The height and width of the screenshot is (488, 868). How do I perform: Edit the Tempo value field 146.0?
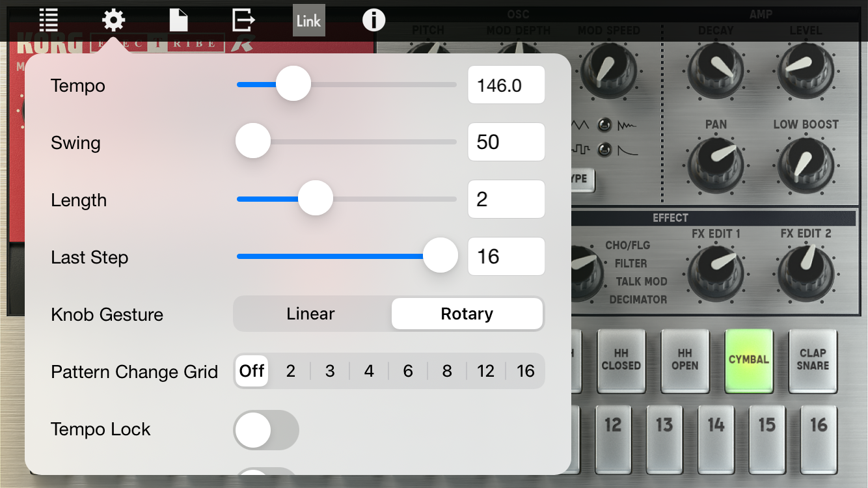pos(506,85)
